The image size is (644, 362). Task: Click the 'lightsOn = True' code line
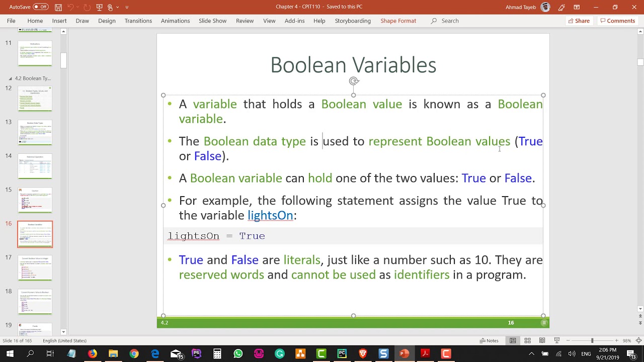click(216, 236)
